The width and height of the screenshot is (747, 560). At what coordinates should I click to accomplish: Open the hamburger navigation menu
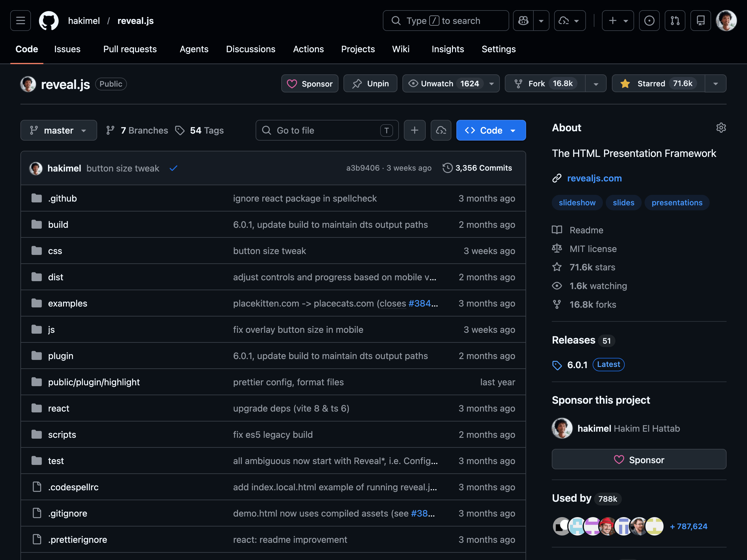pos(21,21)
